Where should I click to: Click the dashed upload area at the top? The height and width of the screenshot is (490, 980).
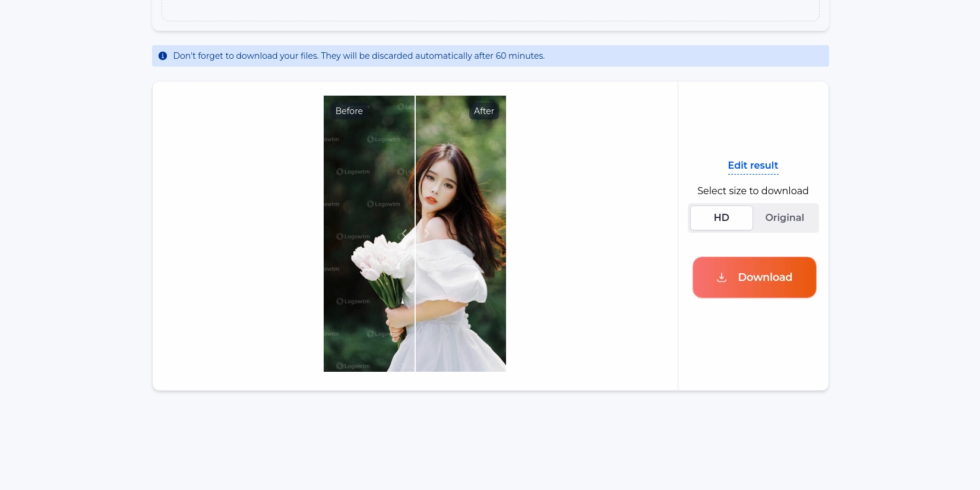coord(490,11)
